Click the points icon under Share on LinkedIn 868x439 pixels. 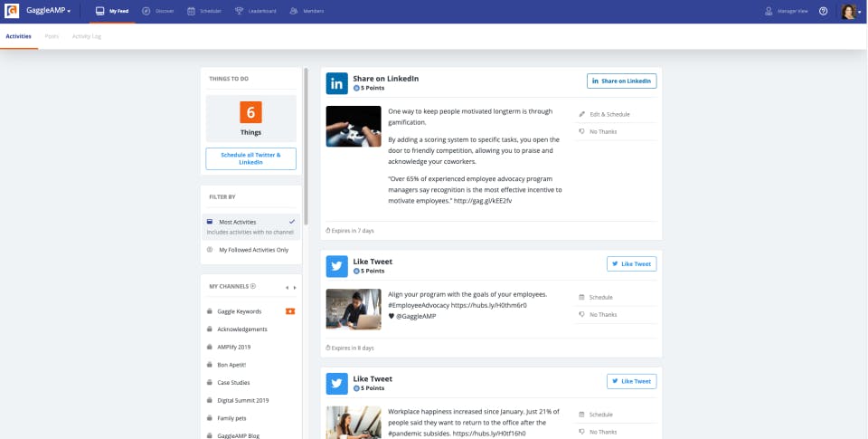click(356, 88)
